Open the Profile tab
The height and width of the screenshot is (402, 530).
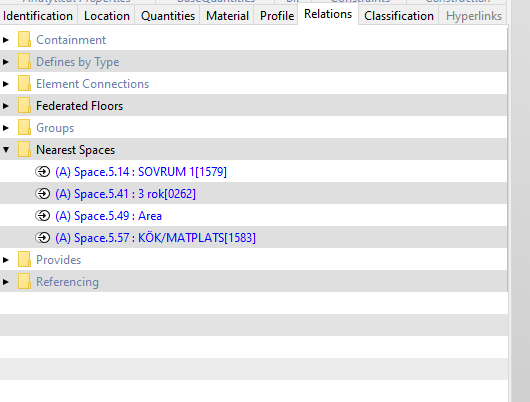click(276, 16)
